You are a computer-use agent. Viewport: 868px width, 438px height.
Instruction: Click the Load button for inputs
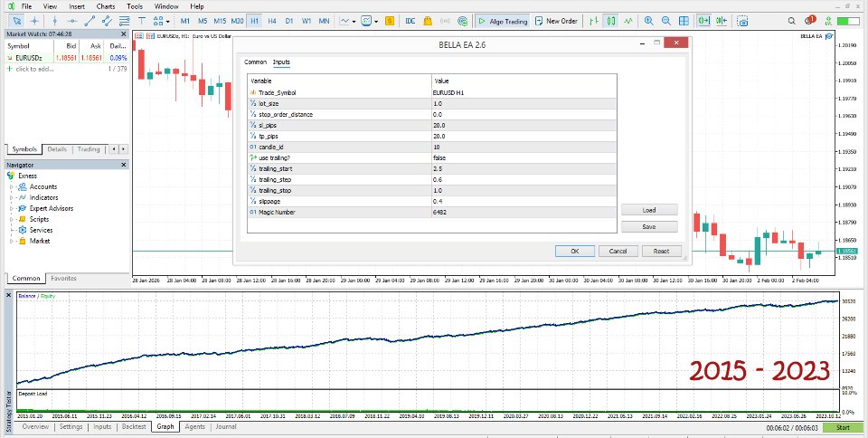(x=649, y=210)
